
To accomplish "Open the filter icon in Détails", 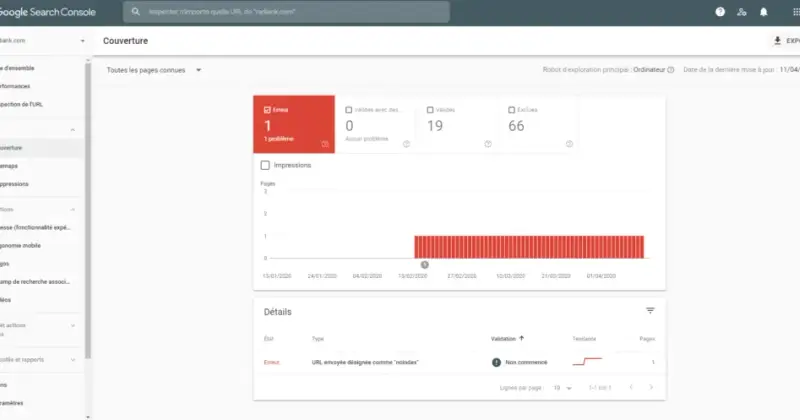I will click(650, 310).
